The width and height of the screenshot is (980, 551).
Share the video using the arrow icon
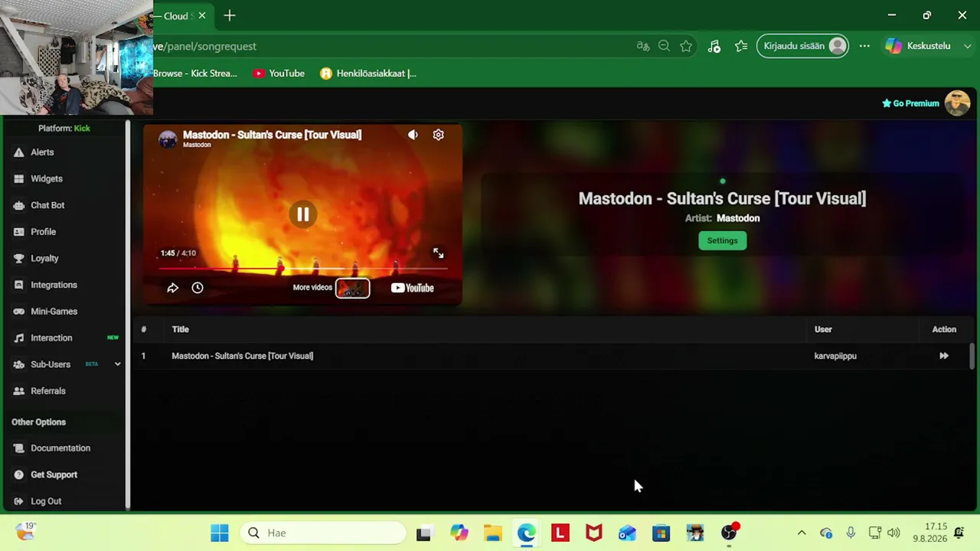click(172, 288)
